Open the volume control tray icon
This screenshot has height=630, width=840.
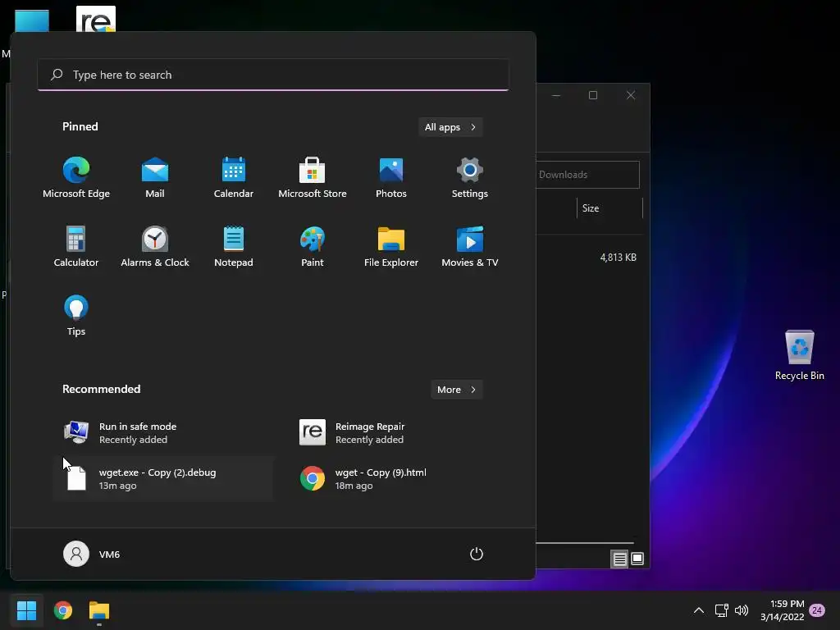click(x=742, y=610)
